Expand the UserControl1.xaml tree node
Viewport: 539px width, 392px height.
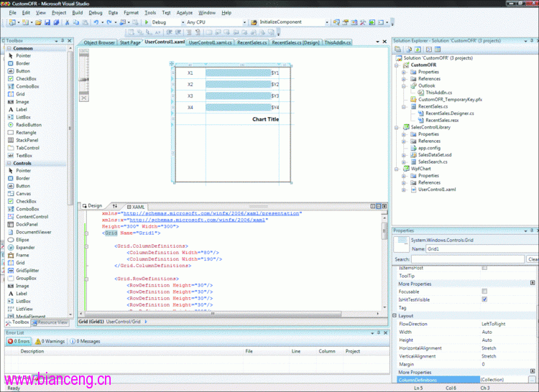point(404,190)
